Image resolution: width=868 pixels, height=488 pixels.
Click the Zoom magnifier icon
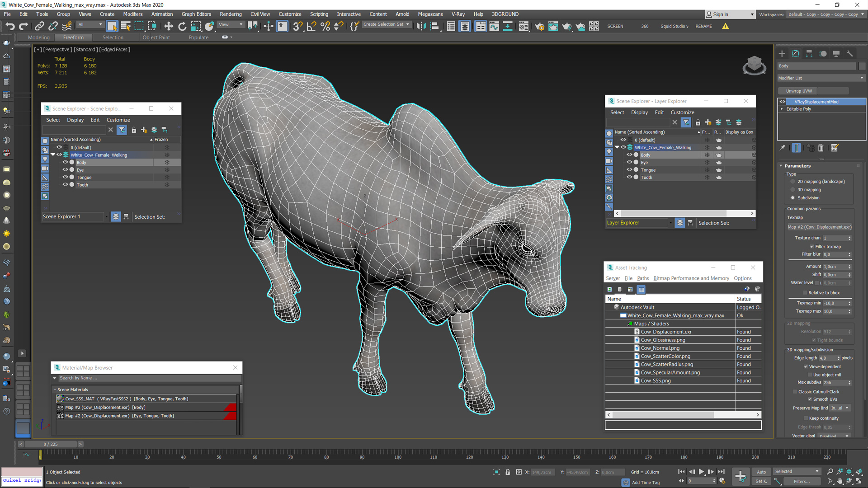830,471
